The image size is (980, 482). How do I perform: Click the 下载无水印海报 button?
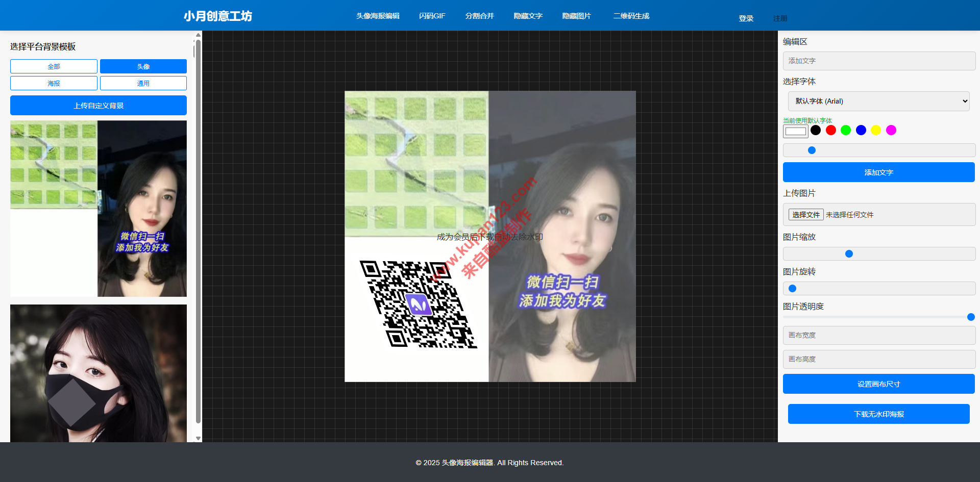coord(878,414)
